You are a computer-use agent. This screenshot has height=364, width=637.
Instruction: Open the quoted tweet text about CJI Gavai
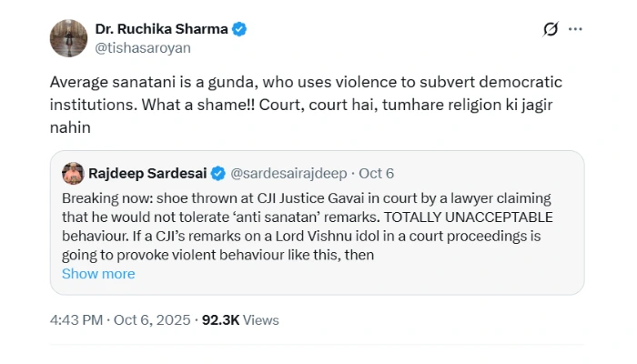point(308,227)
